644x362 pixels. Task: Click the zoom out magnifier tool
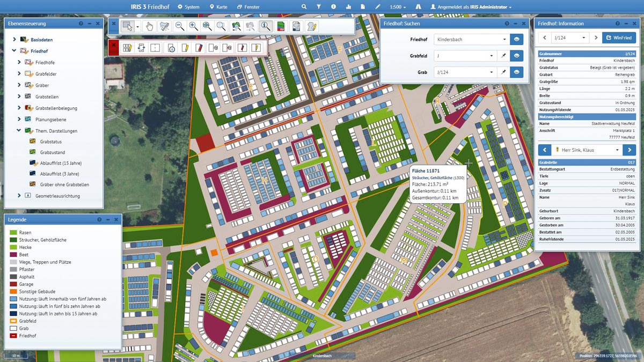click(x=180, y=26)
